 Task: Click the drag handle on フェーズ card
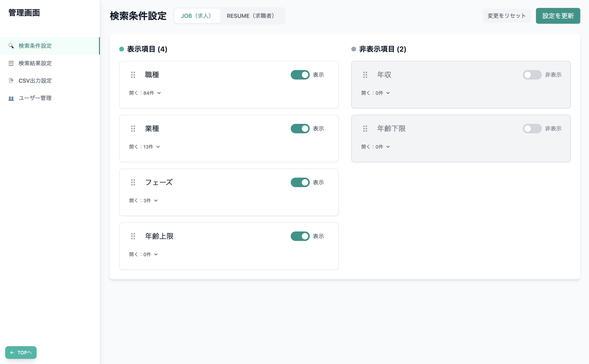click(133, 182)
